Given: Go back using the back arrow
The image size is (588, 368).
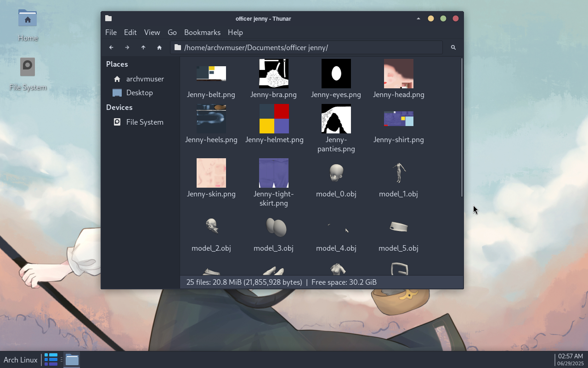Looking at the screenshot, I should coord(111,47).
